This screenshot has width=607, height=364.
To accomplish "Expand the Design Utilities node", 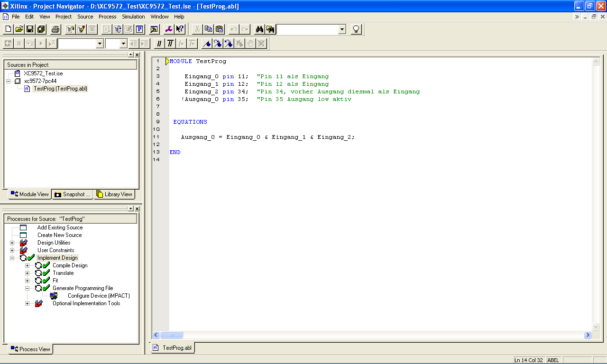I will click(12, 243).
